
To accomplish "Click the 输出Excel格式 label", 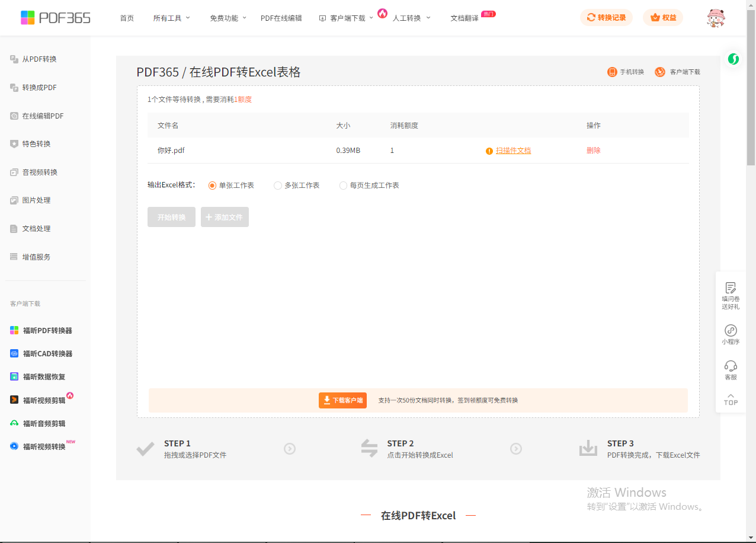I will [171, 186].
